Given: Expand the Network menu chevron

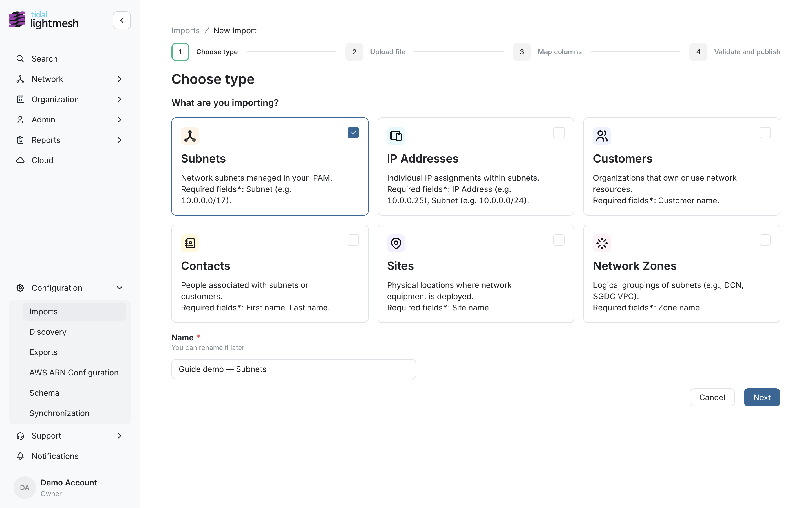Looking at the screenshot, I should 120,79.
